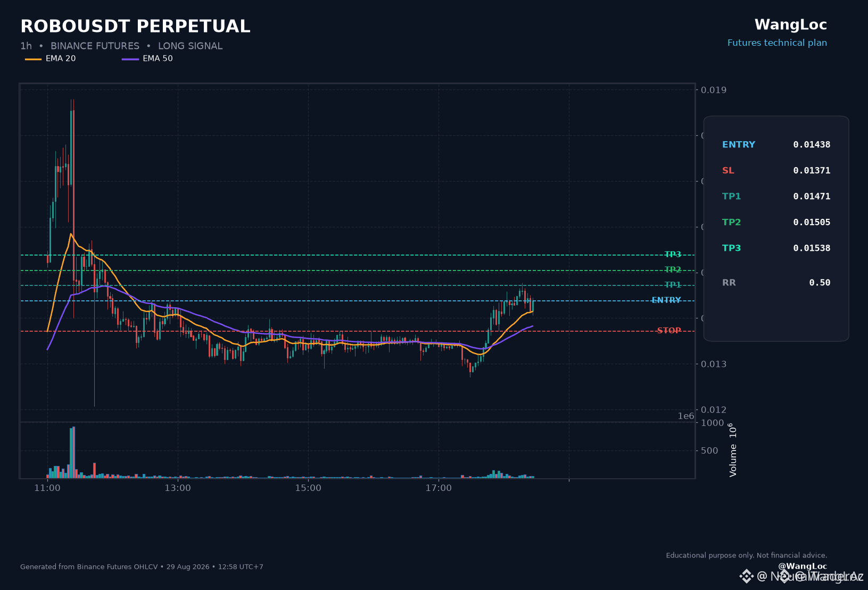Select the purple EMA 50 legend line
The height and width of the screenshot is (590, 868).
[130, 59]
